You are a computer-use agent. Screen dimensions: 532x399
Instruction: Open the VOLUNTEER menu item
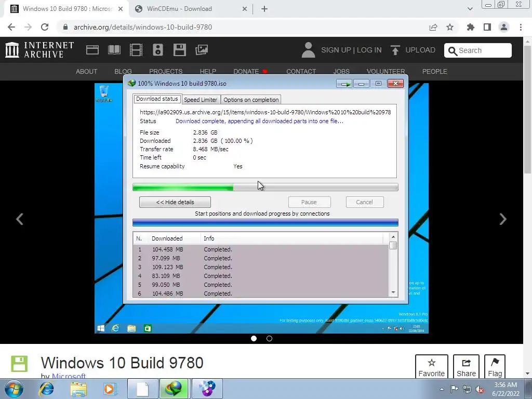pos(386,72)
